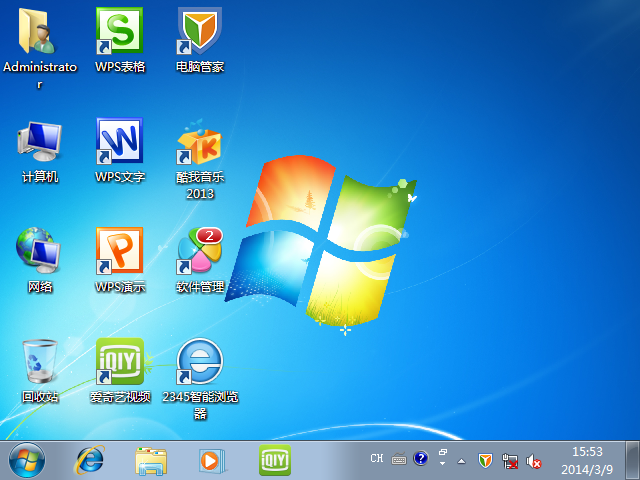Open Windows Media Player from taskbar
640x480 pixels.
point(212,460)
